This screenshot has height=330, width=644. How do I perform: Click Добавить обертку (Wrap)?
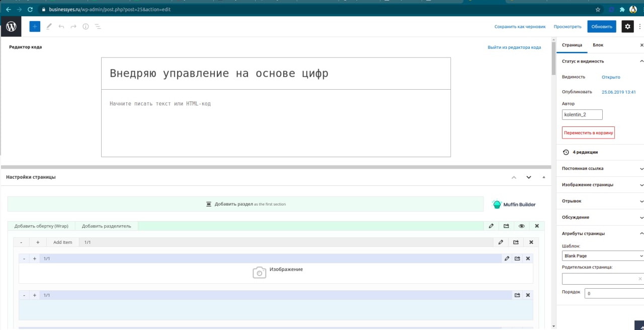41,226
